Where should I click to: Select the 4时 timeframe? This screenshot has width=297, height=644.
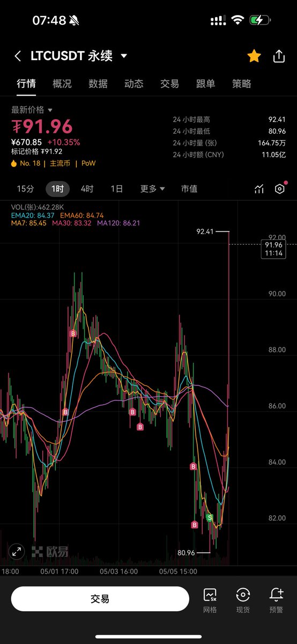(87, 189)
